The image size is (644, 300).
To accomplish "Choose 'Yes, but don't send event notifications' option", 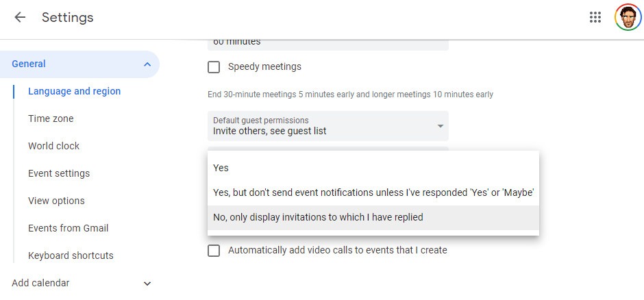I will pyautogui.click(x=373, y=192).
